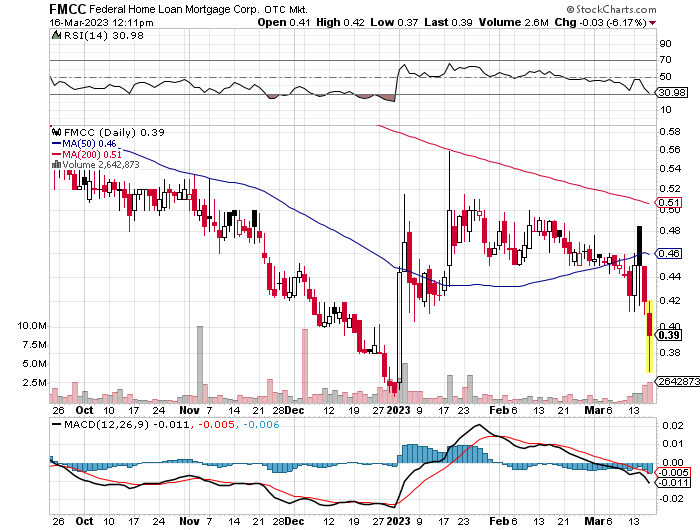The height and width of the screenshot is (530, 700).
Task: Click the 0.58 price axis label
Action: click(670, 131)
